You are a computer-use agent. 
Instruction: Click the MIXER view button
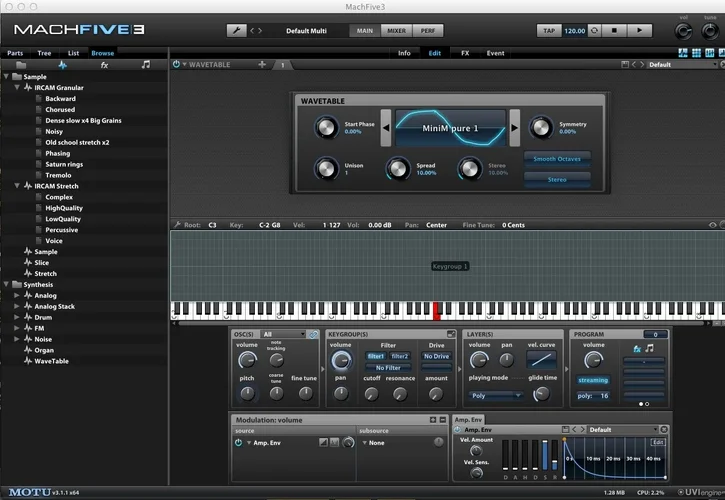coord(397,31)
